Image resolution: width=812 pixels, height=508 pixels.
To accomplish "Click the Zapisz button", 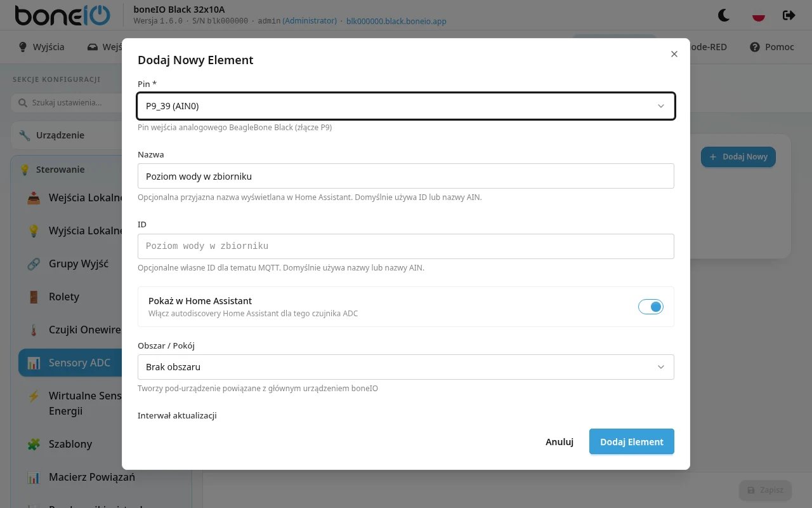I will pyautogui.click(x=765, y=490).
